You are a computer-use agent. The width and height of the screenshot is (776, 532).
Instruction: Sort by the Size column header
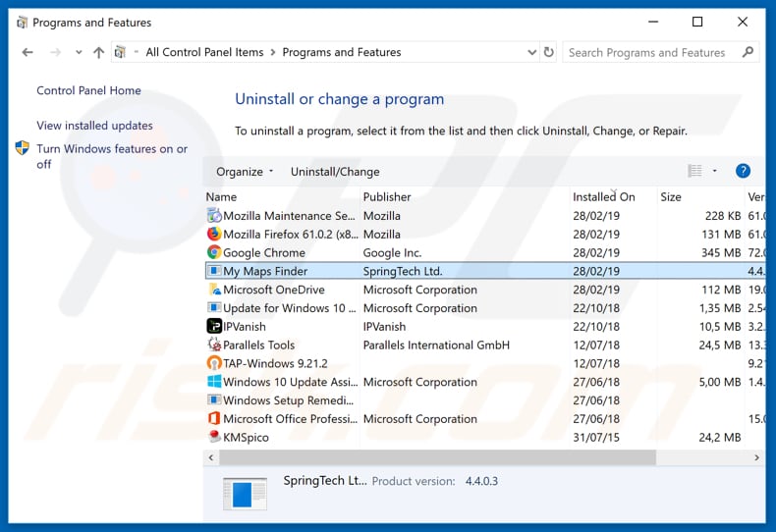671,196
